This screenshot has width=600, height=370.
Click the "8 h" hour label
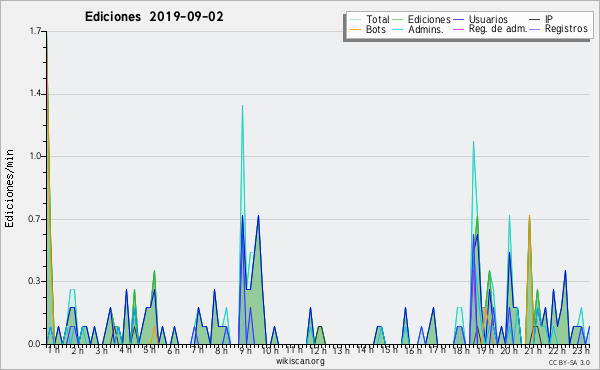(x=221, y=350)
